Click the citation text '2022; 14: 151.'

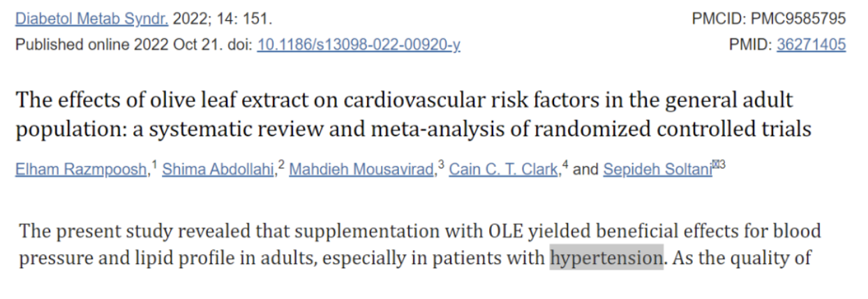pyautogui.click(x=223, y=19)
